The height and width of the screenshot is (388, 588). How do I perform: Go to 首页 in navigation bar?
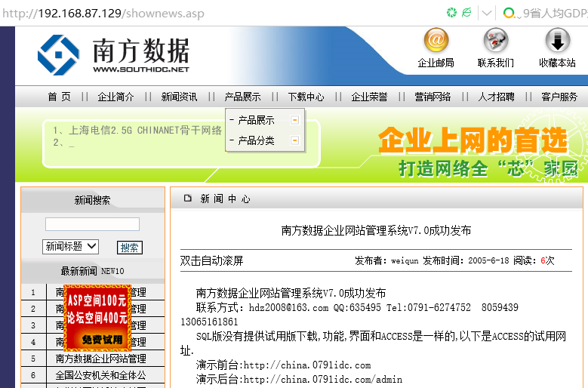[59, 97]
